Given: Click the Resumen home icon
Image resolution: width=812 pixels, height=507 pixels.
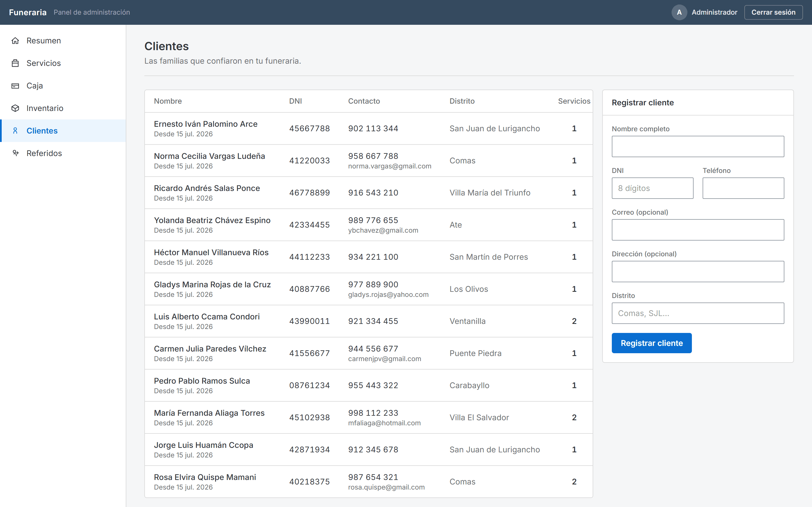Looking at the screenshot, I should click(x=15, y=41).
